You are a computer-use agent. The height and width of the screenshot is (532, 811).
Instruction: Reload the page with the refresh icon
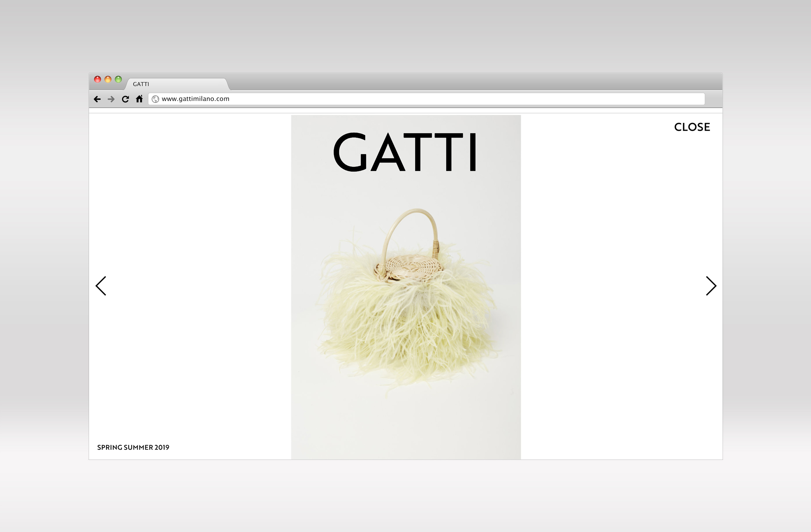pyautogui.click(x=125, y=99)
